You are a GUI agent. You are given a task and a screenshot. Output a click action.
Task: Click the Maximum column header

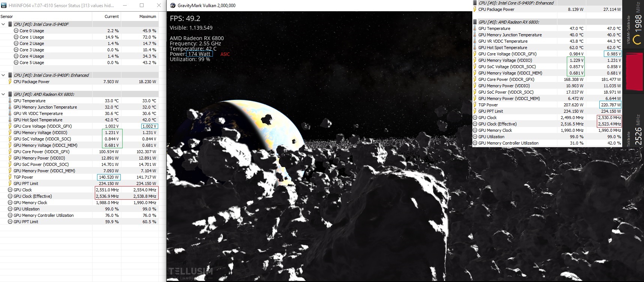coord(140,16)
